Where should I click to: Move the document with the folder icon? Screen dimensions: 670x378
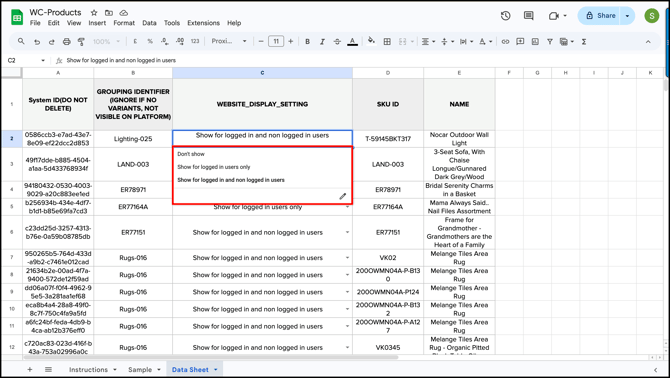point(109,13)
